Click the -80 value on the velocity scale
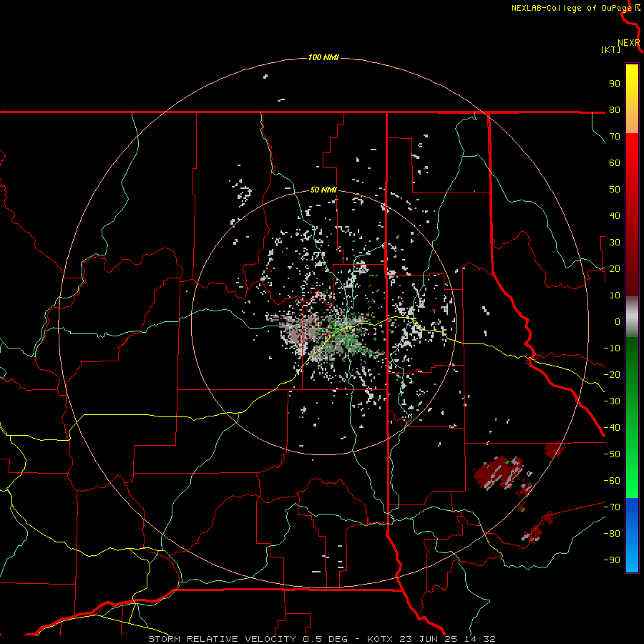 (x=612, y=534)
